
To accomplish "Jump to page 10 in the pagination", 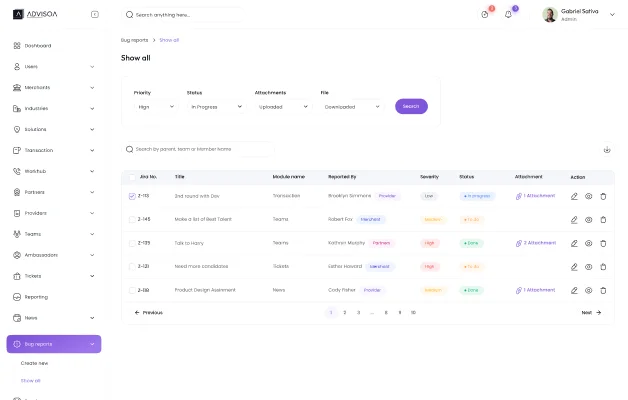I will click(x=413, y=312).
